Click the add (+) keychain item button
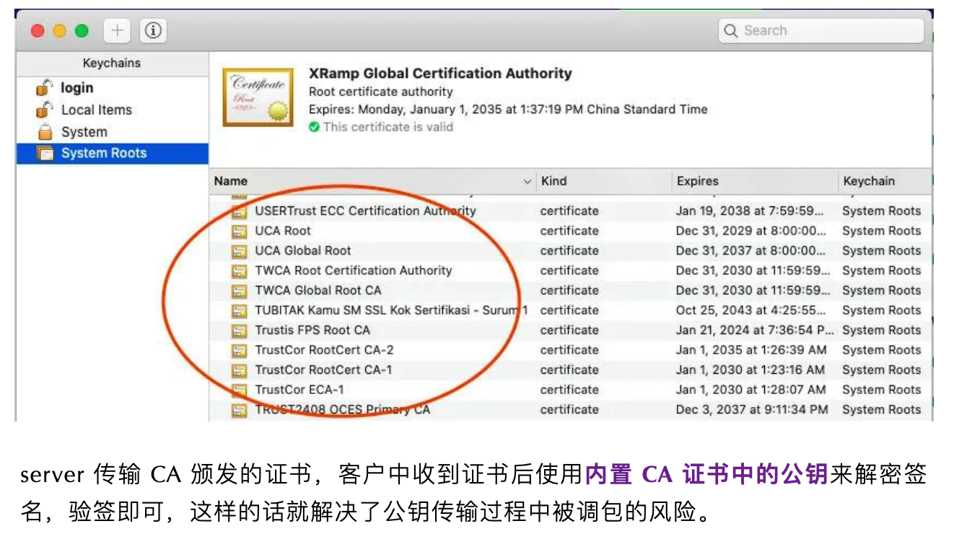Image resolution: width=954 pixels, height=560 pixels. (x=117, y=30)
